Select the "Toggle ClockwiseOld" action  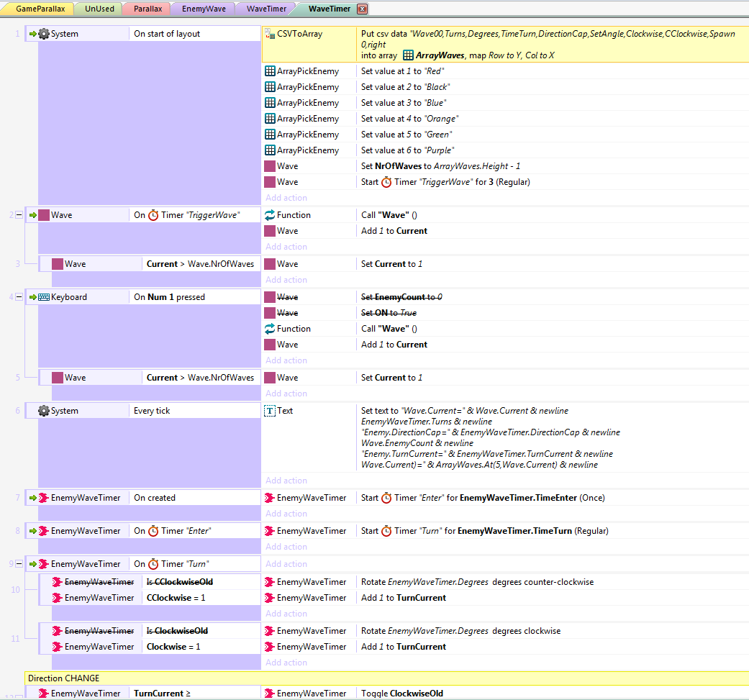(402, 694)
